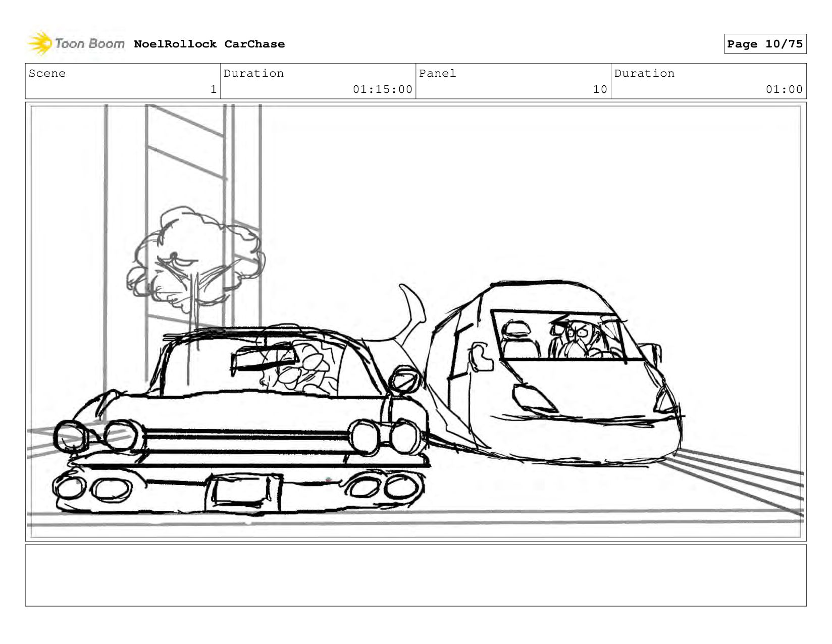Select scene number 1 value

coord(213,89)
